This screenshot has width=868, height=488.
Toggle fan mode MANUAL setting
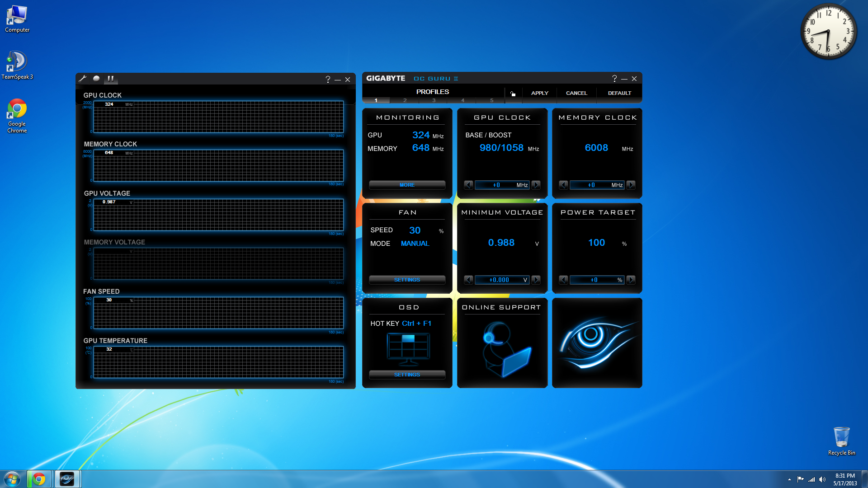coord(415,244)
